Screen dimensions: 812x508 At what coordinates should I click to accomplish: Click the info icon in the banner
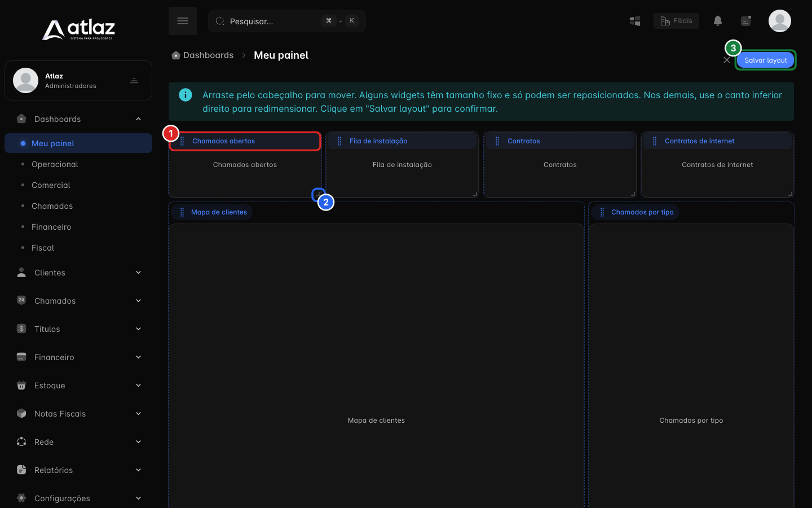186,95
